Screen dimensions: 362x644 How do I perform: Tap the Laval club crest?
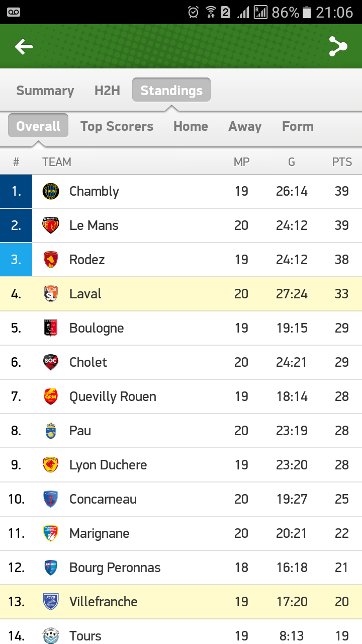pyautogui.click(x=51, y=294)
